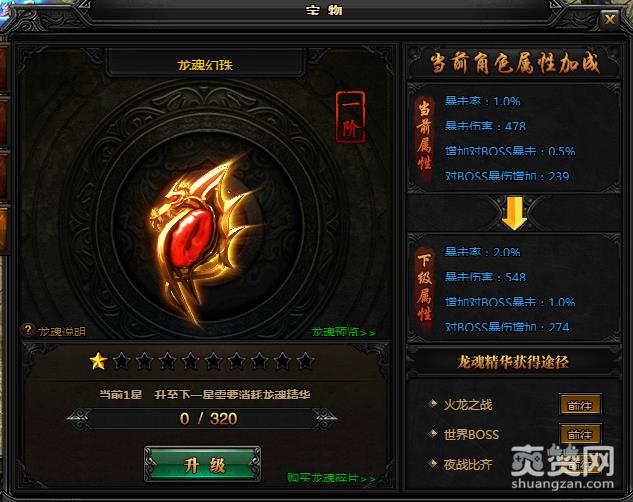Click diamond bullet beside 世界BOSS
This screenshot has height=502, width=633.
click(433, 433)
